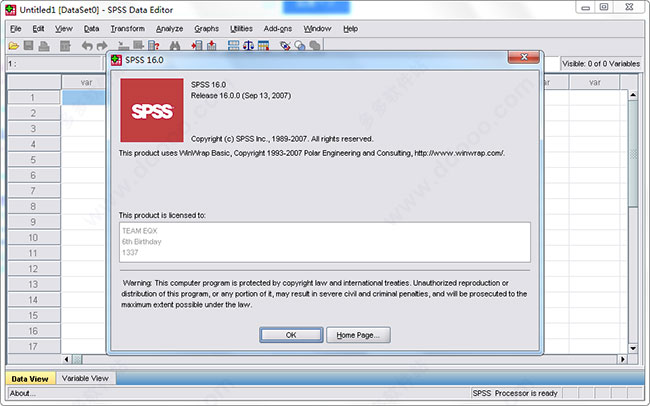Click the Print toolbar icon
The image size is (650, 406).
pos(44,46)
